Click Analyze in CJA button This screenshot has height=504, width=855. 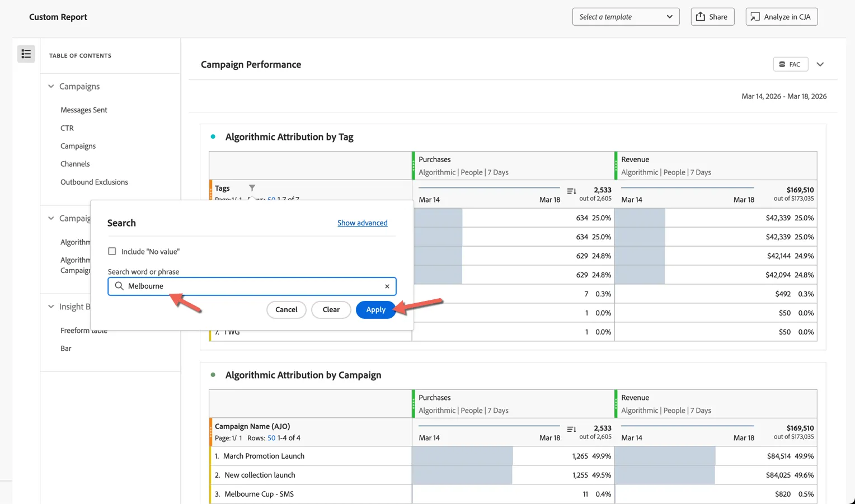(782, 17)
